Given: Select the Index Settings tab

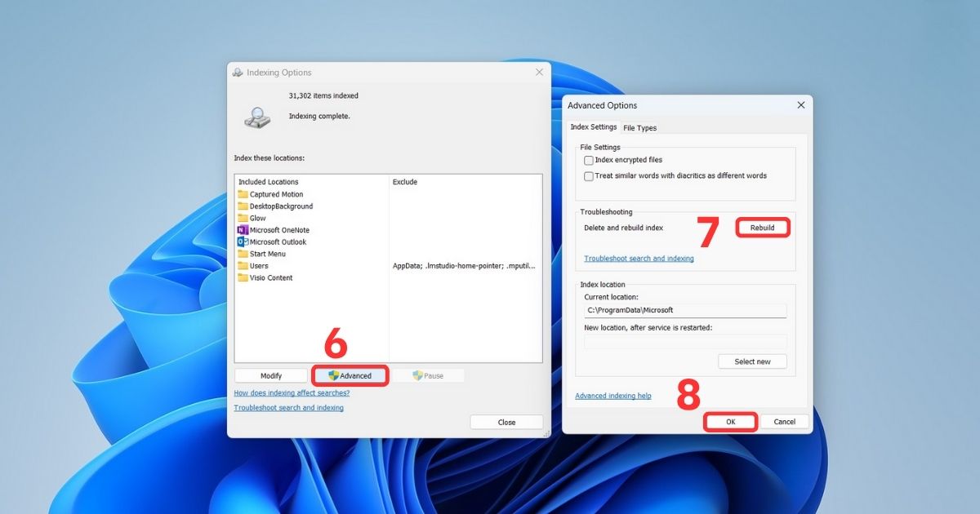Looking at the screenshot, I should 594,127.
